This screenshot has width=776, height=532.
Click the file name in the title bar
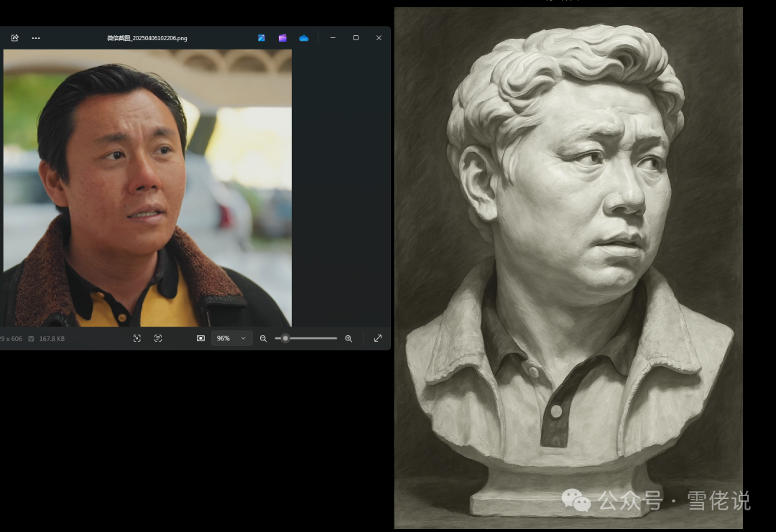[x=147, y=38]
